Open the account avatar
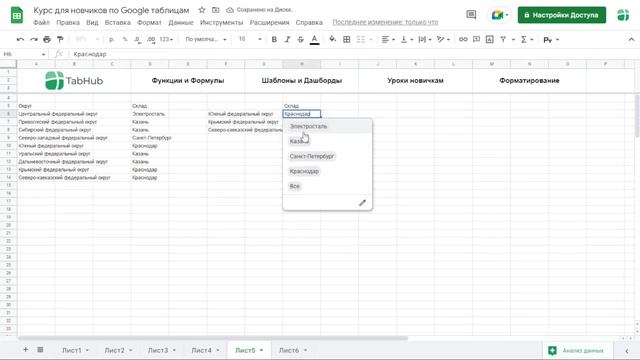Image resolution: width=640 pixels, height=360 pixels. tap(623, 15)
